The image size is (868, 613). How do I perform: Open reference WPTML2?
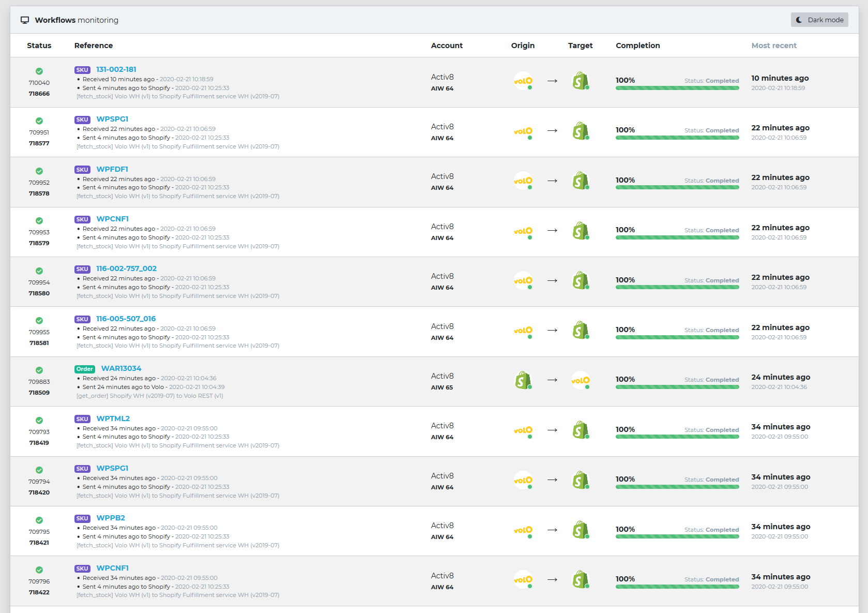(x=113, y=418)
